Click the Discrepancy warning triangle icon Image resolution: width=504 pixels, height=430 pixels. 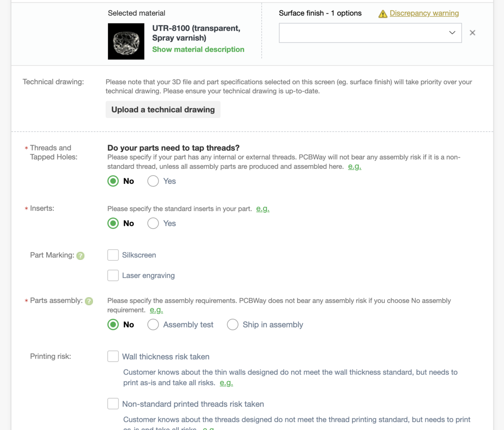pyautogui.click(x=383, y=14)
